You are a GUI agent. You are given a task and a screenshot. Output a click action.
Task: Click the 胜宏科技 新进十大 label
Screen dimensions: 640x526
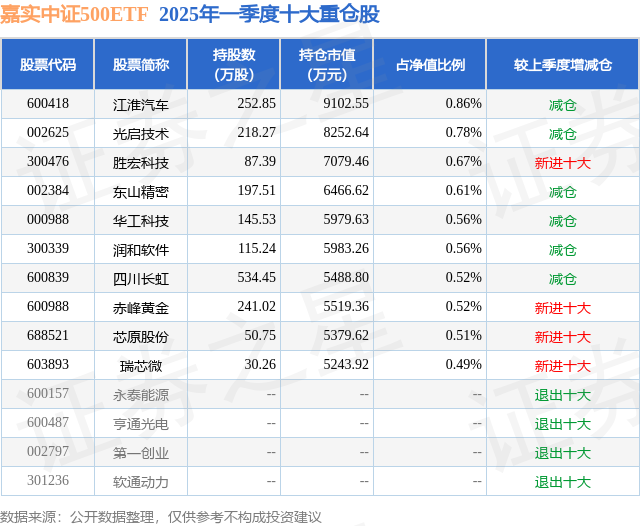[x=563, y=163]
